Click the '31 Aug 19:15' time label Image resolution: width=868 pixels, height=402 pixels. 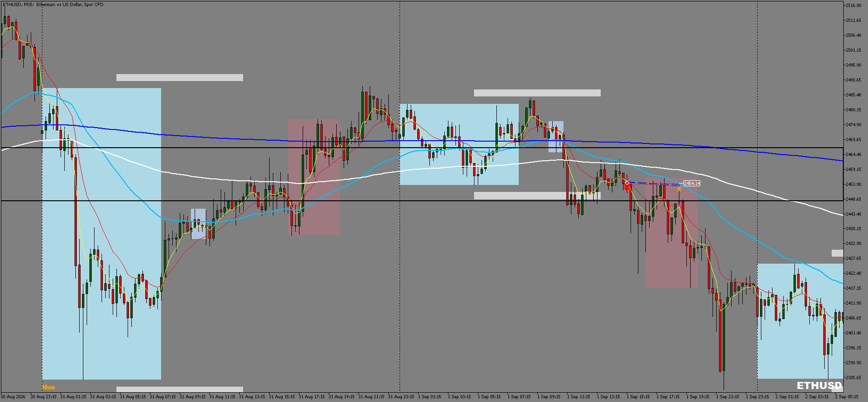341,397
